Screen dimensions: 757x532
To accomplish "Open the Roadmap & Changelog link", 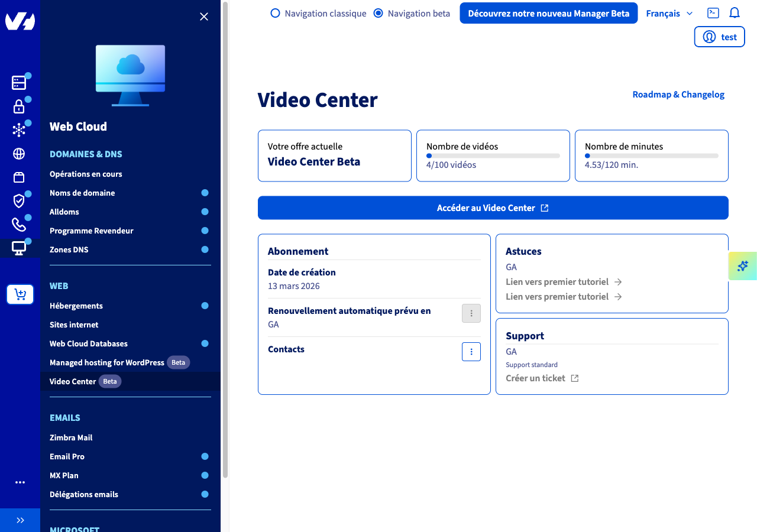I will point(678,94).
